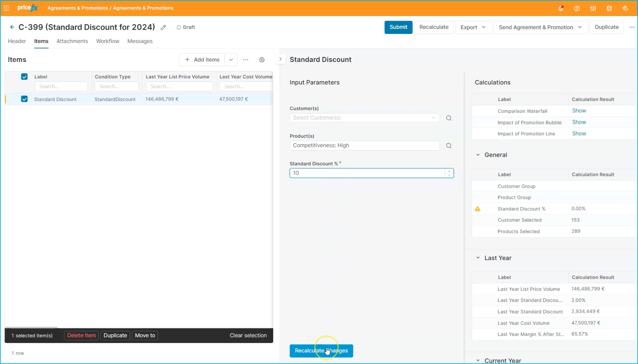Click the Submit button
Viewport: 638px width, 364px height.
click(x=398, y=27)
